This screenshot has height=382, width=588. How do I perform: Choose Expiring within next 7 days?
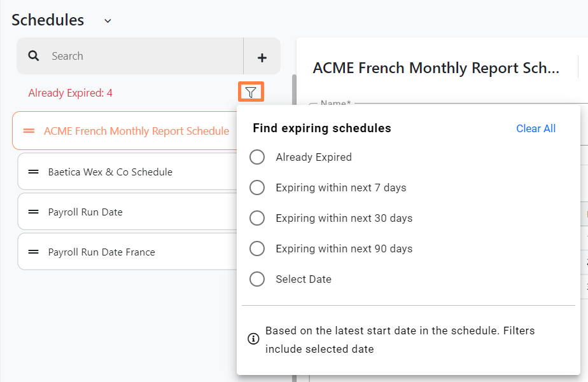point(257,188)
